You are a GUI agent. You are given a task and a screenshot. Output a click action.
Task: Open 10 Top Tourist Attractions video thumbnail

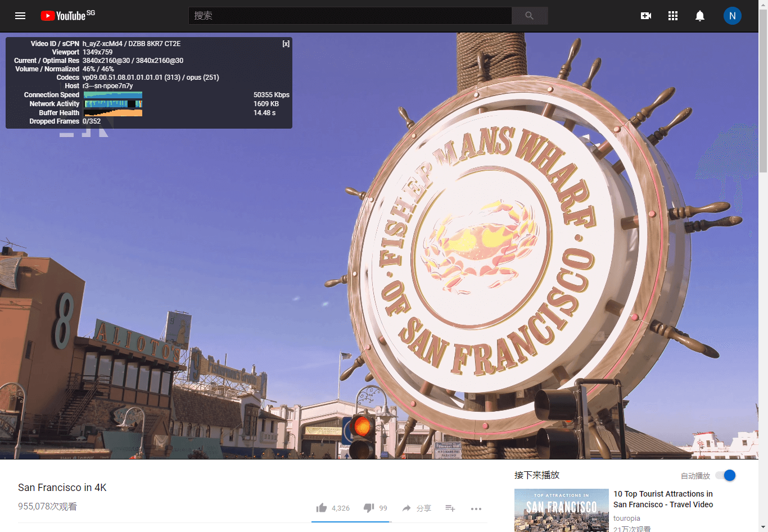(x=562, y=510)
